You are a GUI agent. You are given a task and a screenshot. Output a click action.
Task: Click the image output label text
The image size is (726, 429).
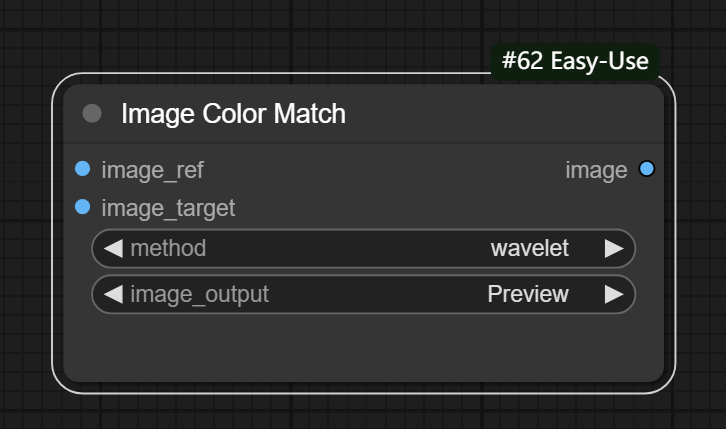pyautogui.click(x=596, y=170)
